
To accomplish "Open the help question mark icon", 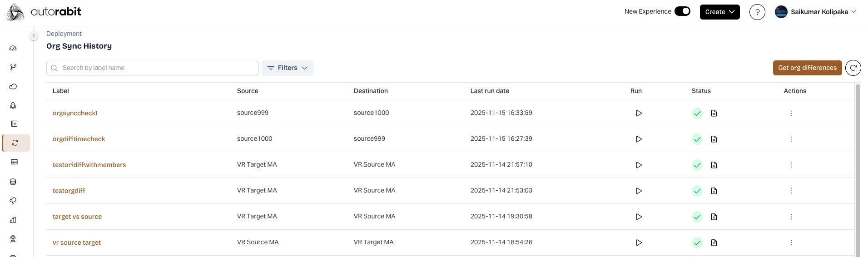I will [x=757, y=12].
